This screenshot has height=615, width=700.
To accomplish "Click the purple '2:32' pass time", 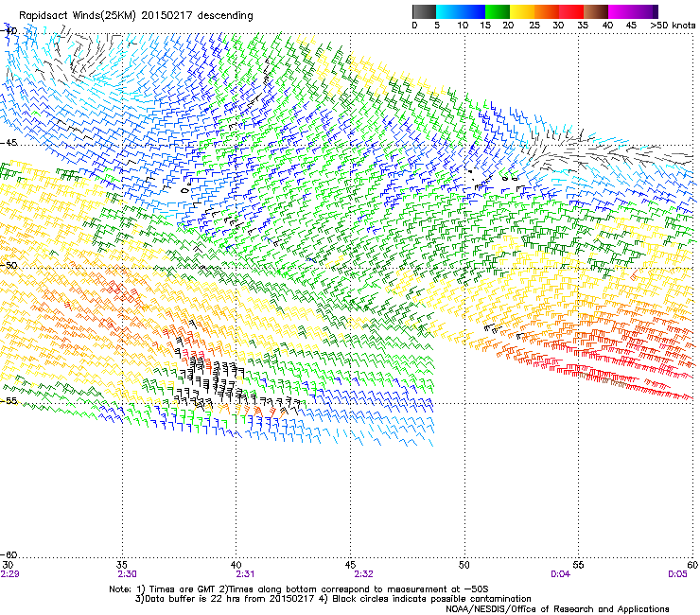I will pos(363,574).
